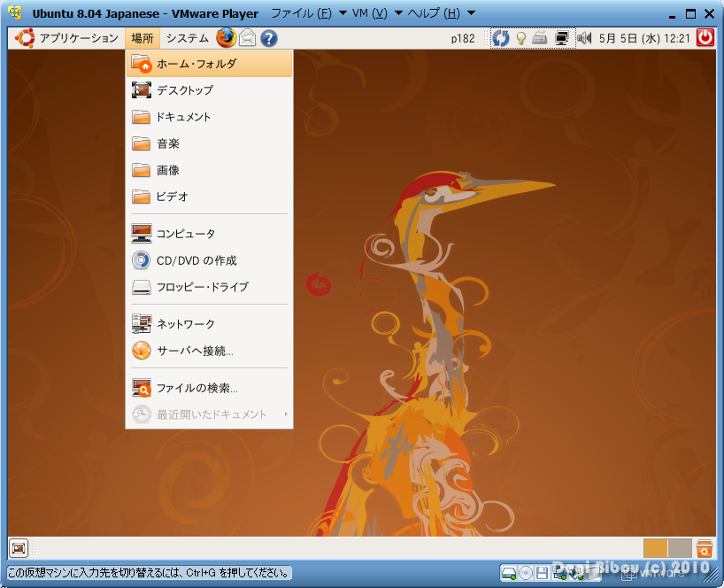The width and height of the screenshot is (724, 588).
Task: Open VMware VM (V) menu
Action: (x=369, y=13)
